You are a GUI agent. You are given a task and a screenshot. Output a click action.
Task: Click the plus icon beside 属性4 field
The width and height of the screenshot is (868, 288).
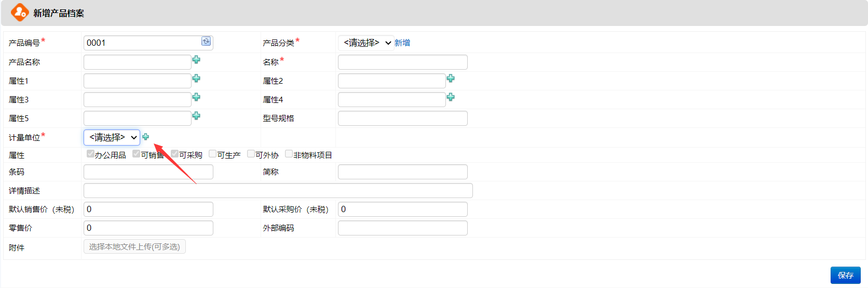451,97
